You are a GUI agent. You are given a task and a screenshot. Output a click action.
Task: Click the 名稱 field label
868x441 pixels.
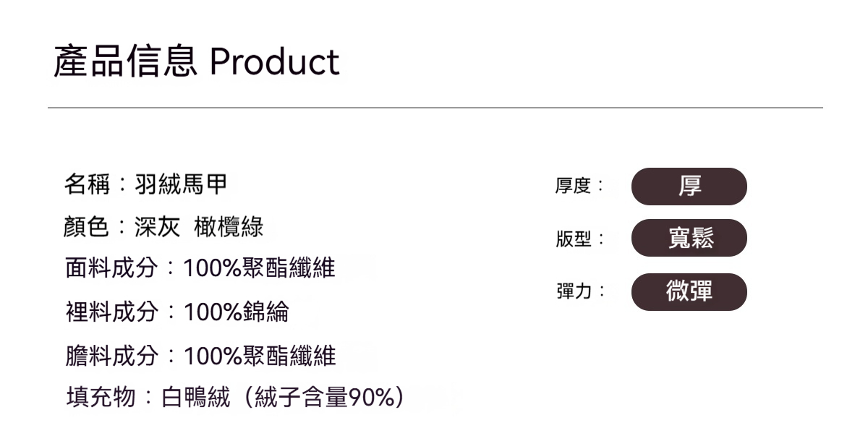[87, 185]
